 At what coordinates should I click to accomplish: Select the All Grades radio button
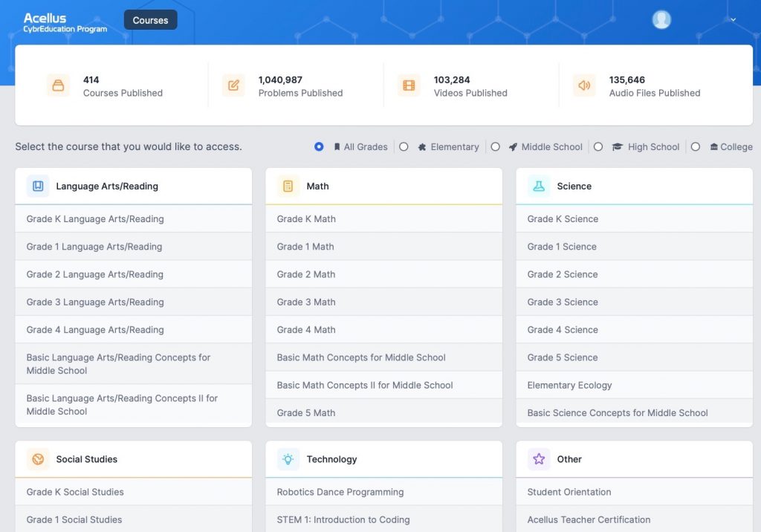[319, 146]
